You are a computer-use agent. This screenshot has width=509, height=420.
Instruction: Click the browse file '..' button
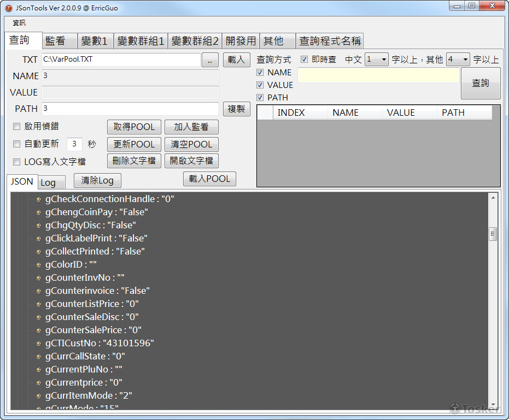tap(210, 60)
